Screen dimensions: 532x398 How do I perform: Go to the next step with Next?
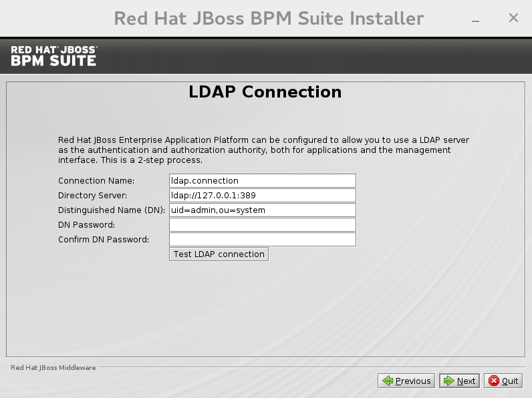click(458, 381)
